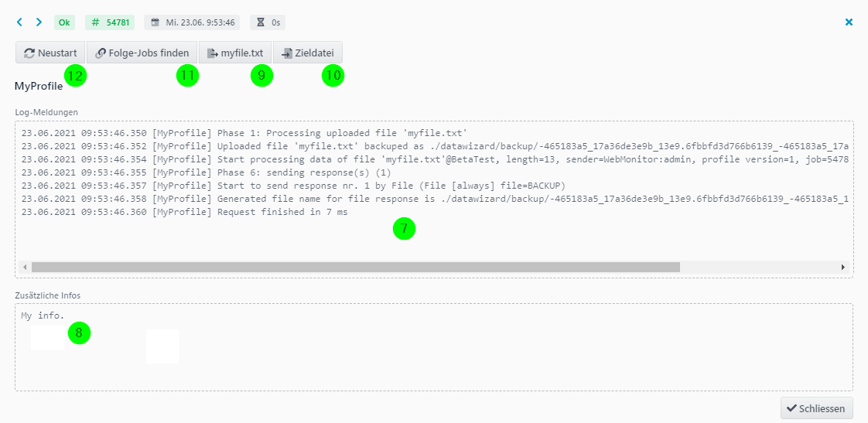Click the 'Start to send response nr. 1' log line

click(293, 186)
